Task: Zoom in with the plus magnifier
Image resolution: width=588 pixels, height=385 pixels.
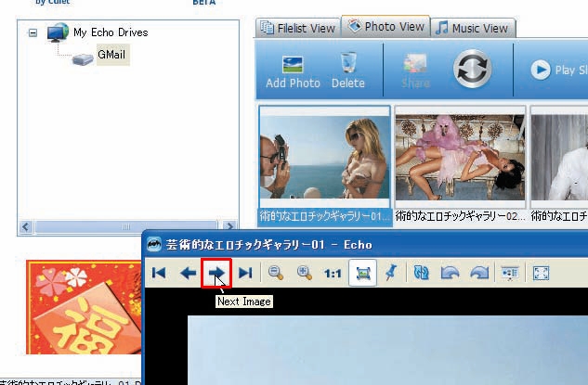Action: tap(304, 273)
